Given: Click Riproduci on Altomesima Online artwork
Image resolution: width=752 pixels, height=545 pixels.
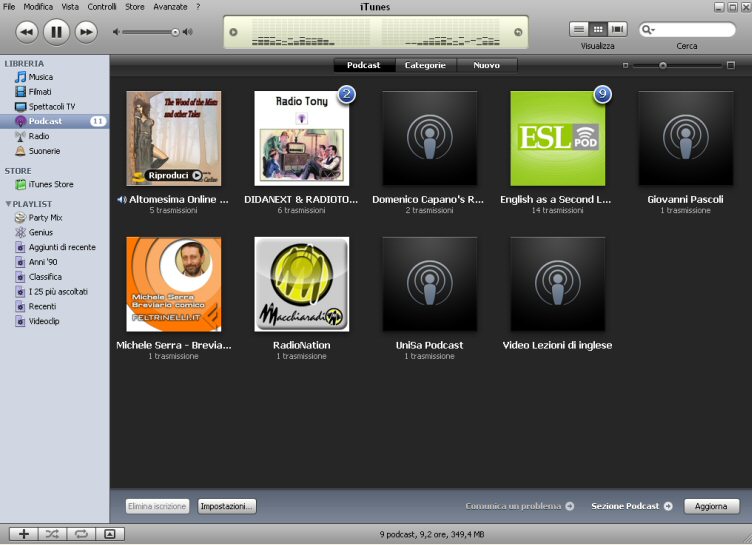Looking at the screenshot, I should (x=174, y=176).
